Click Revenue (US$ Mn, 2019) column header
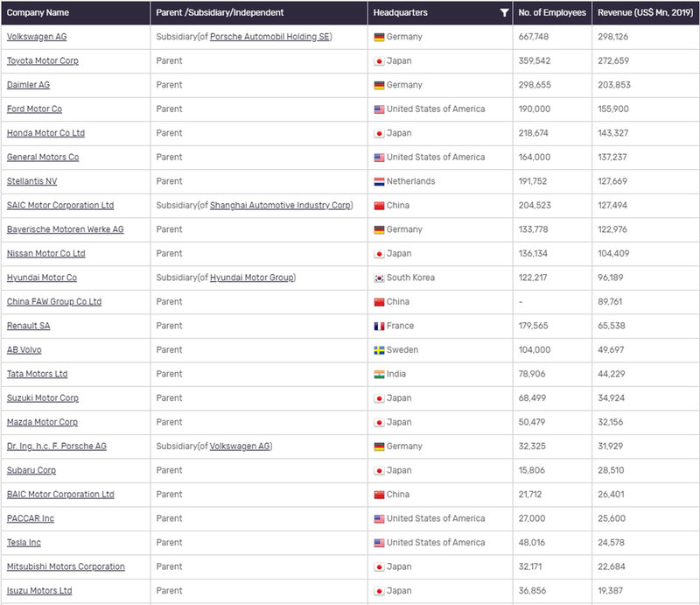Viewport: 700px width, 605px height. 645,12
